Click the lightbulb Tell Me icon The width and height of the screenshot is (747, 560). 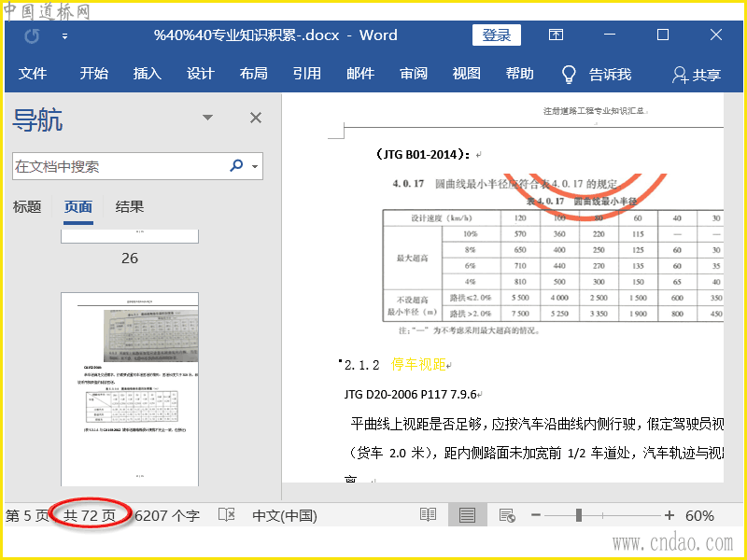(569, 75)
